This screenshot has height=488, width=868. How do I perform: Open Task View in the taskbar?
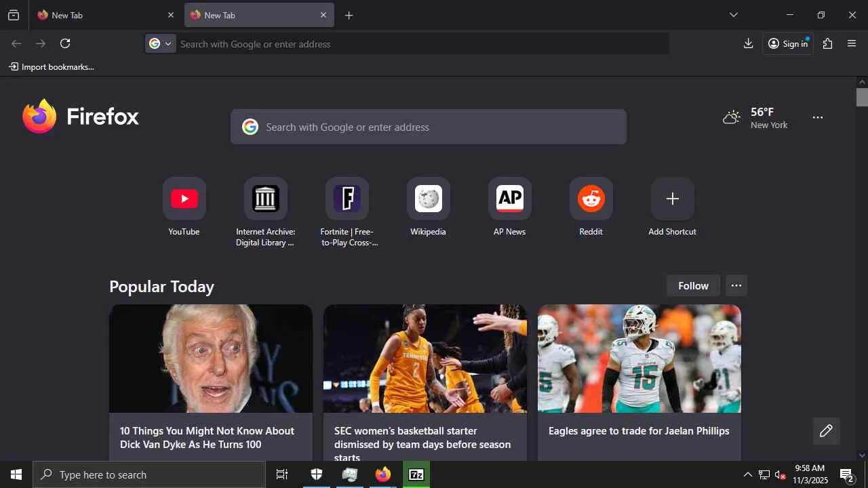point(282,474)
